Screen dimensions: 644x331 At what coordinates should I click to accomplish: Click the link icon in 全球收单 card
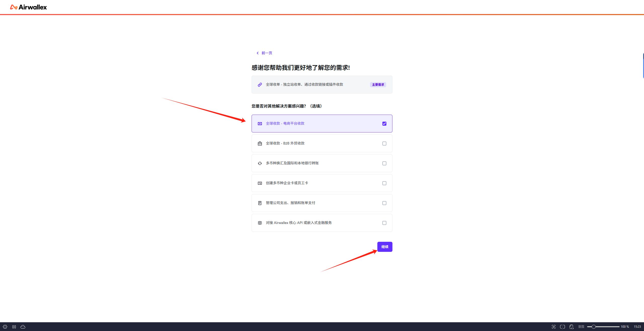coord(260,85)
